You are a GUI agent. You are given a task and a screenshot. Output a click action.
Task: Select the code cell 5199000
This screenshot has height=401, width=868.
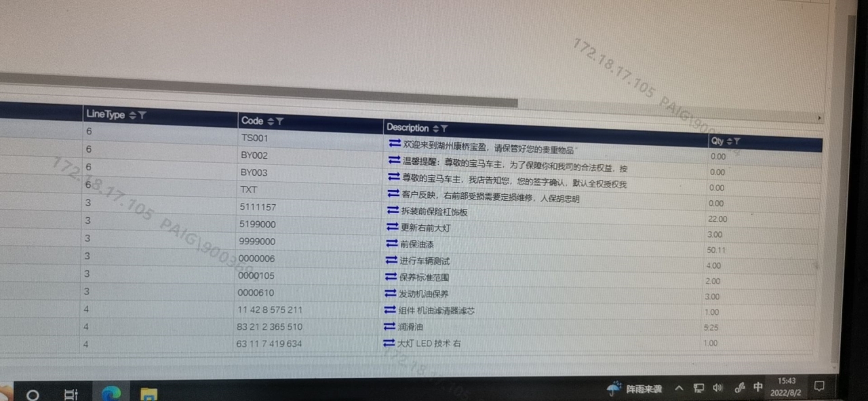pos(257,224)
